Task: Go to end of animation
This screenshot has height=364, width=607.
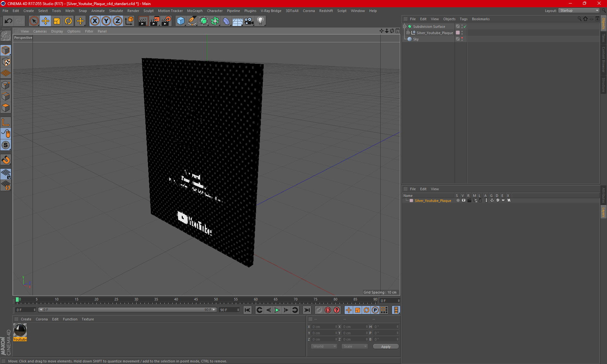Action: coord(307,310)
